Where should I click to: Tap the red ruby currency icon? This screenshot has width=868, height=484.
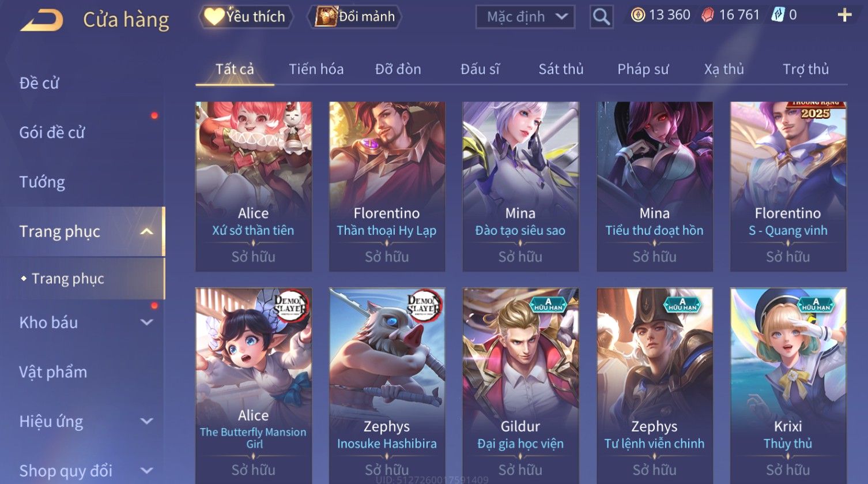click(x=707, y=15)
